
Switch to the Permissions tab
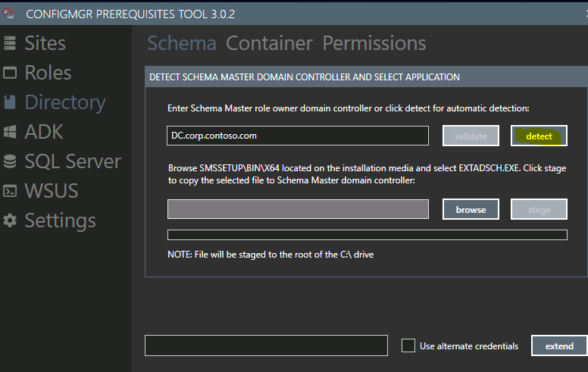pos(374,43)
